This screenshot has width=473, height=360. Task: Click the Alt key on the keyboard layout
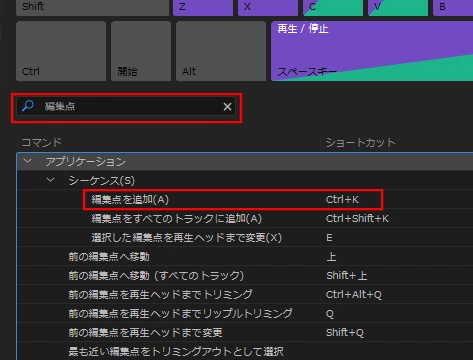221,51
